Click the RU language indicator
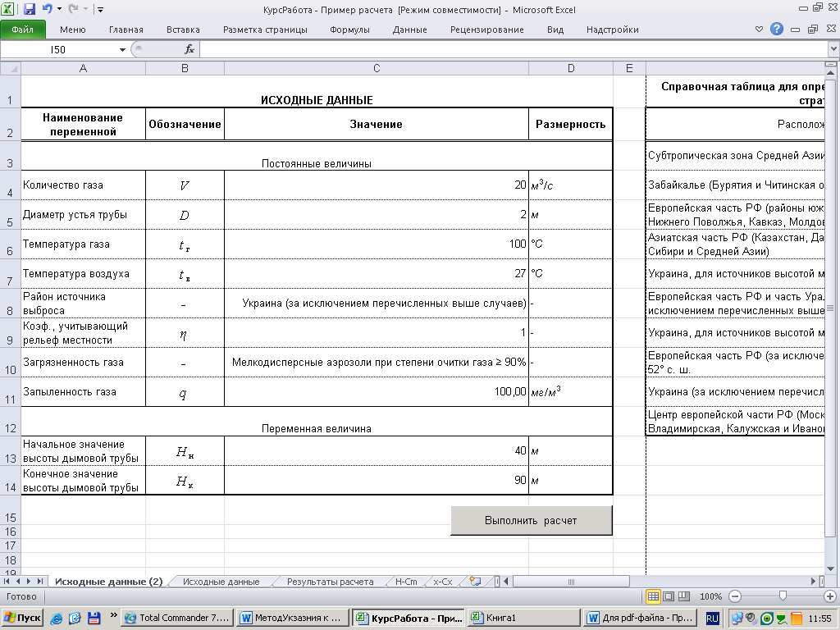This screenshot has height=630, width=840. tap(712, 619)
